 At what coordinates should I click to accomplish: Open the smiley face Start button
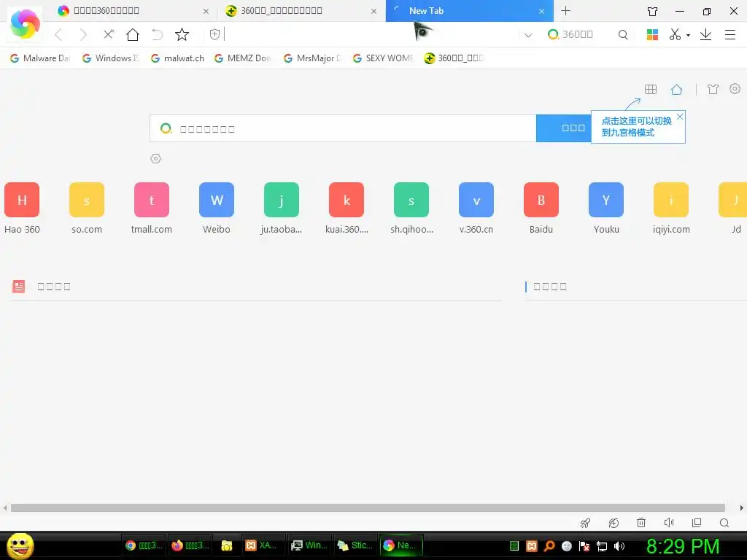pyautogui.click(x=20, y=545)
